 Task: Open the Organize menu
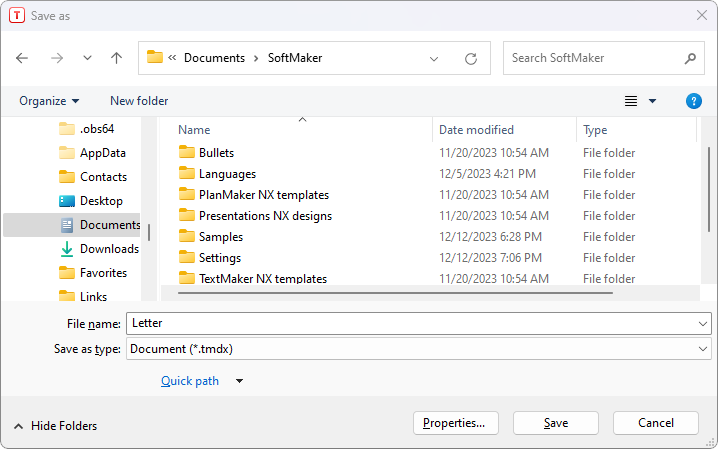point(49,101)
